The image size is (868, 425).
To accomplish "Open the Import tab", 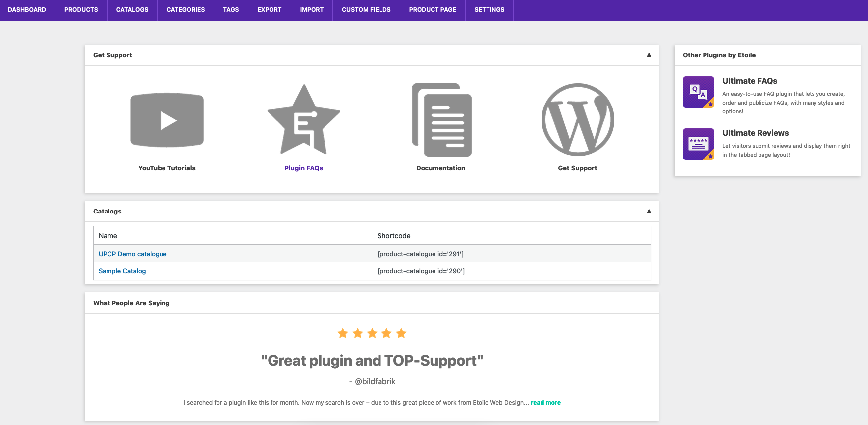I will (x=312, y=10).
